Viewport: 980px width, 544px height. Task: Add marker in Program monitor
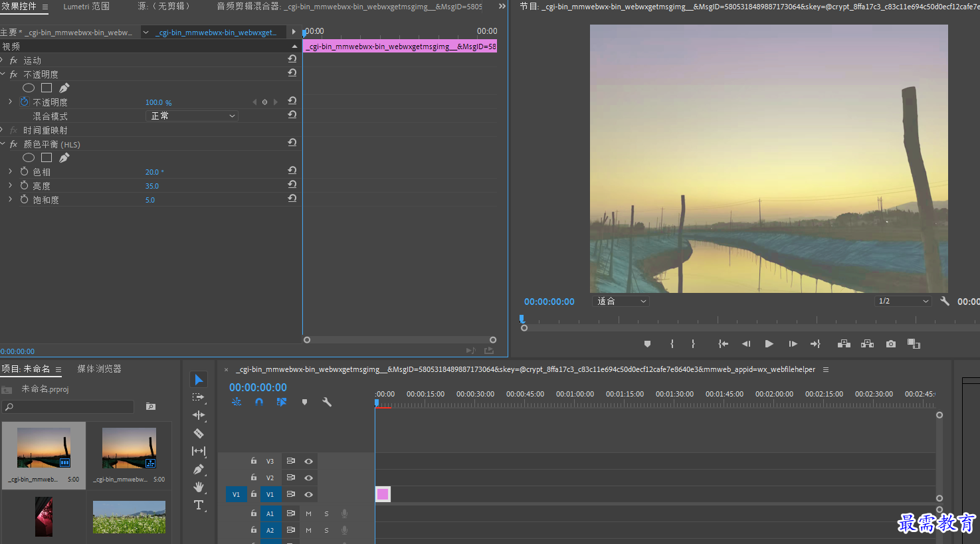tap(647, 344)
